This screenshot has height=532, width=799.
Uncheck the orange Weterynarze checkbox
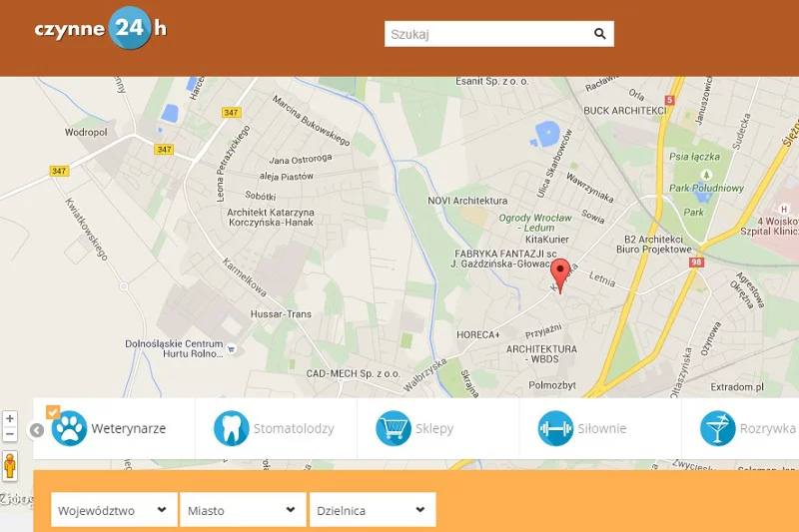53,412
